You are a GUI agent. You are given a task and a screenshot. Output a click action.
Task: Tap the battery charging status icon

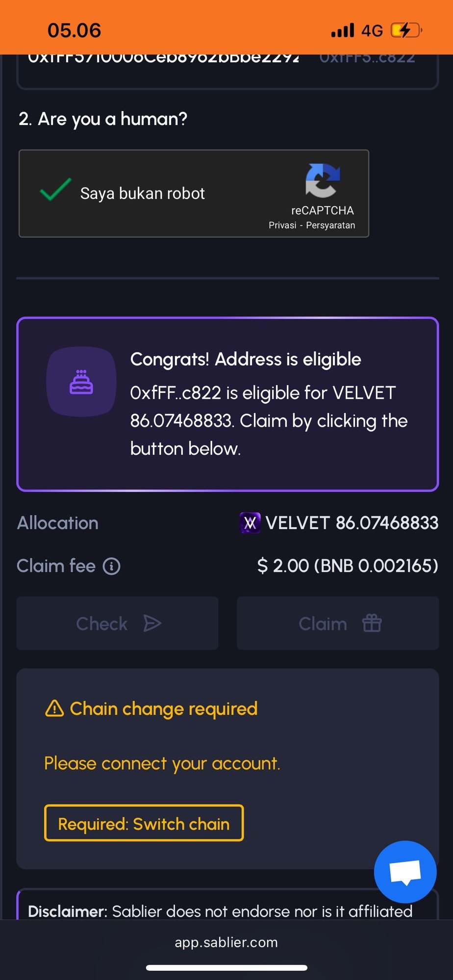406,30
